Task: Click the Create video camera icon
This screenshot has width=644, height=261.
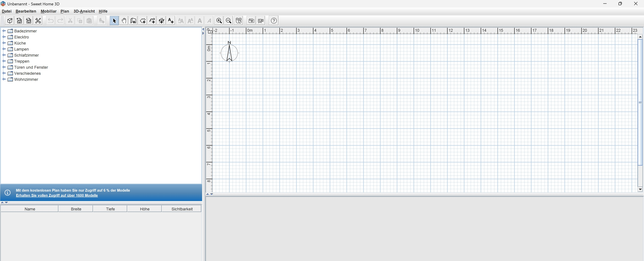Action: coord(261,20)
